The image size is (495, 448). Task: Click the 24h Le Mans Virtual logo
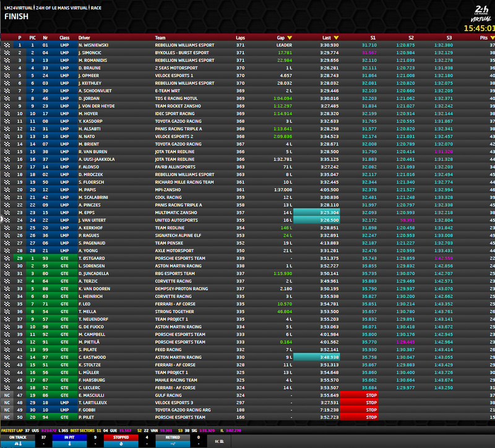pyautogui.click(x=481, y=14)
